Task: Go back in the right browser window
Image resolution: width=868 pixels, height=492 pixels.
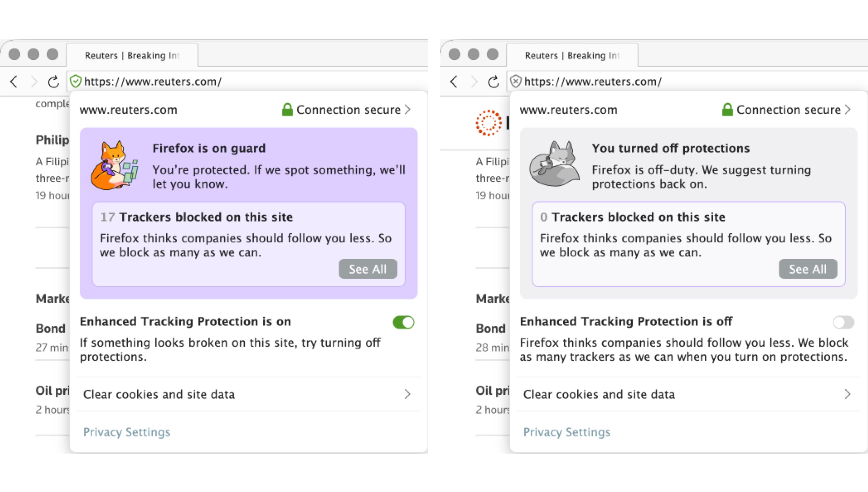Action: coord(454,82)
